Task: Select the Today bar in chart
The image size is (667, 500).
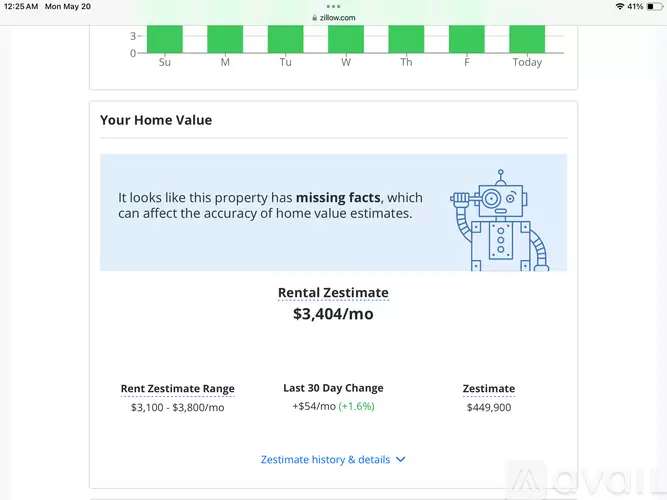Action: click(527, 39)
